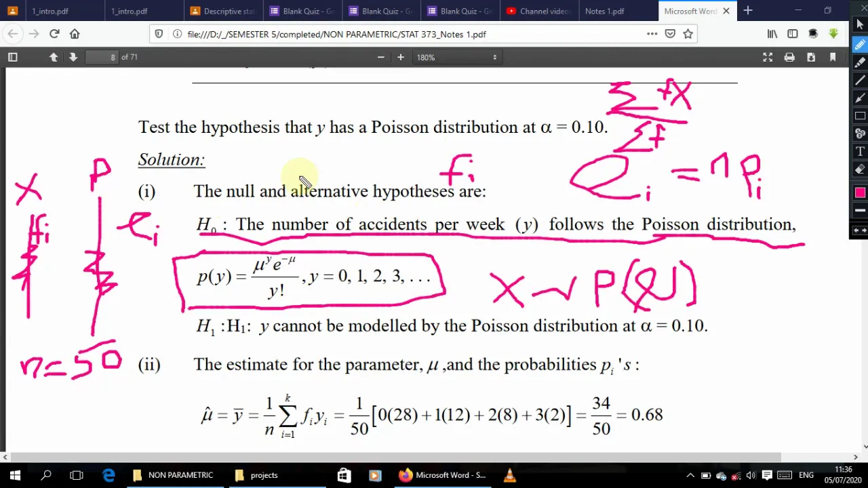Image resolution: width=868 pixels, height=488 pixels.
Task: Switch ENG input language
Action: (806, 475)
